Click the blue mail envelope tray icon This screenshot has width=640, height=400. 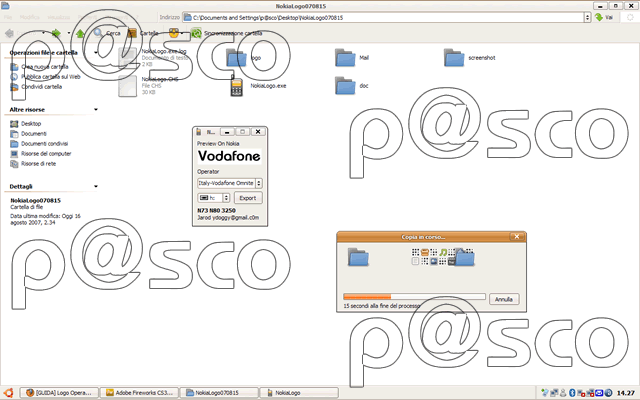[x=599, y=393]
